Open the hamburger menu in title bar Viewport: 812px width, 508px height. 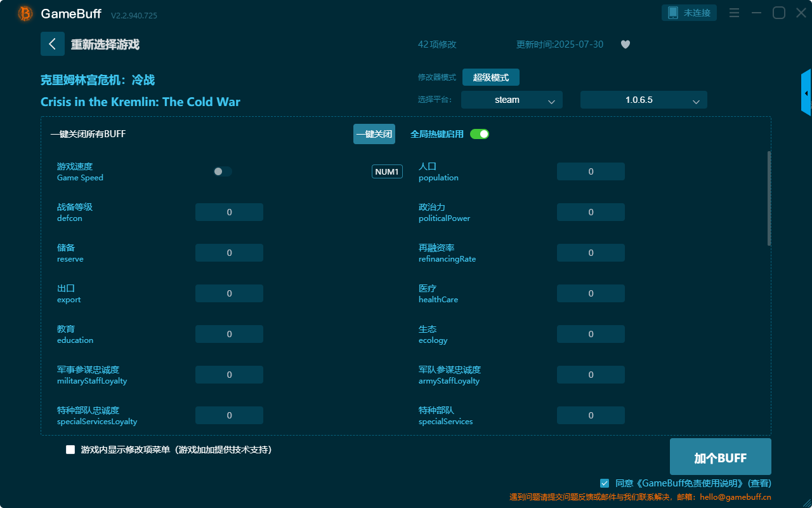tap(734, 13)
